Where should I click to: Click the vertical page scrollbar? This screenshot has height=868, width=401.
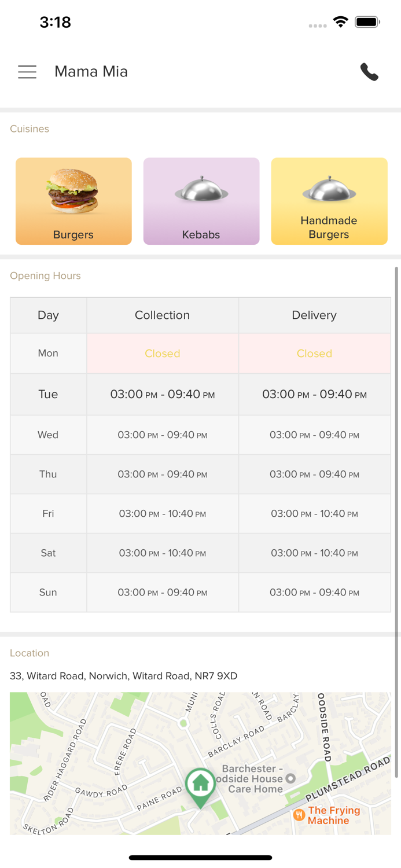pyautogui.click(x=396, y=521)
